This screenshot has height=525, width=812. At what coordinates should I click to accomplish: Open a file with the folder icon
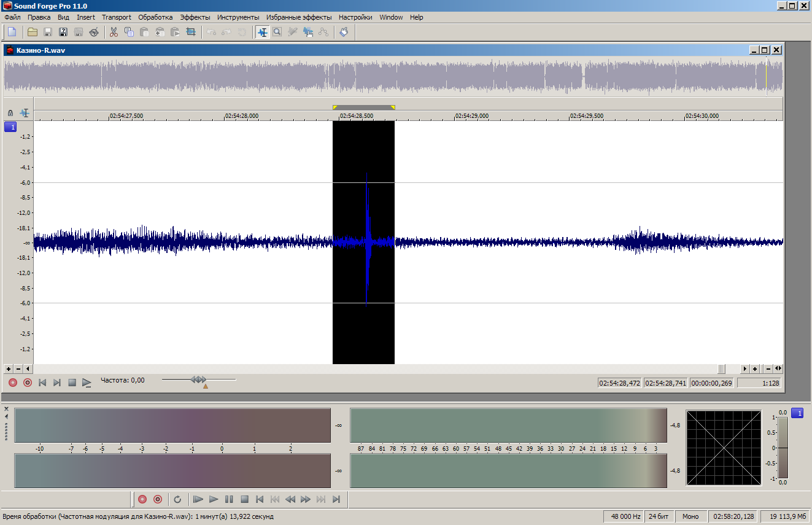pyautogui.click(x=33, y=33)
